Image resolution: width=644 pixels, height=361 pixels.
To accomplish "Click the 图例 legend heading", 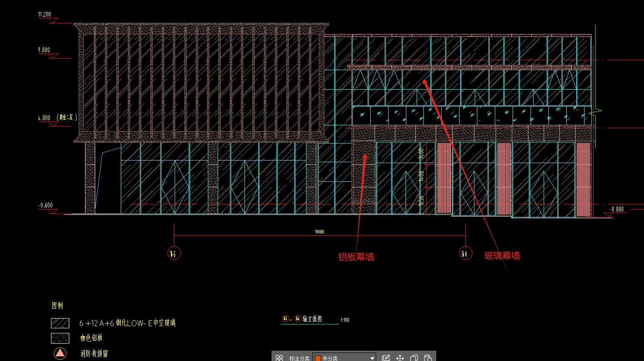I will 57,305.
